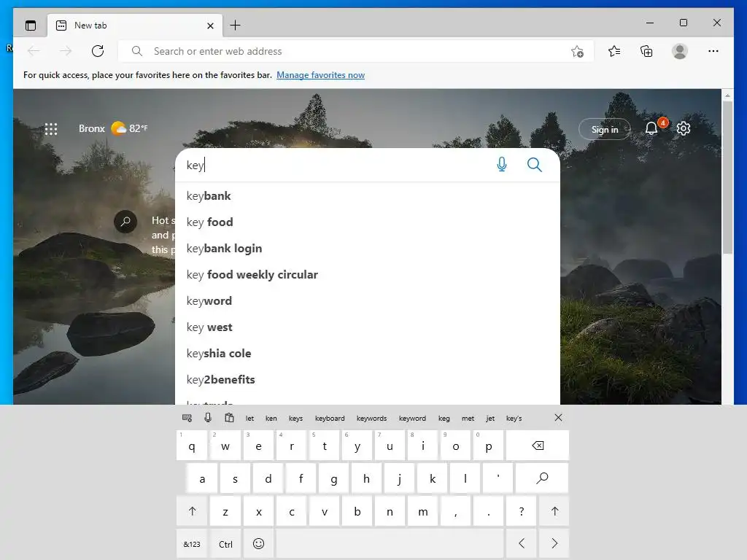Choose the keyshia cole suggestion
This screenshot has height=560, width=747.
[368, 353]
